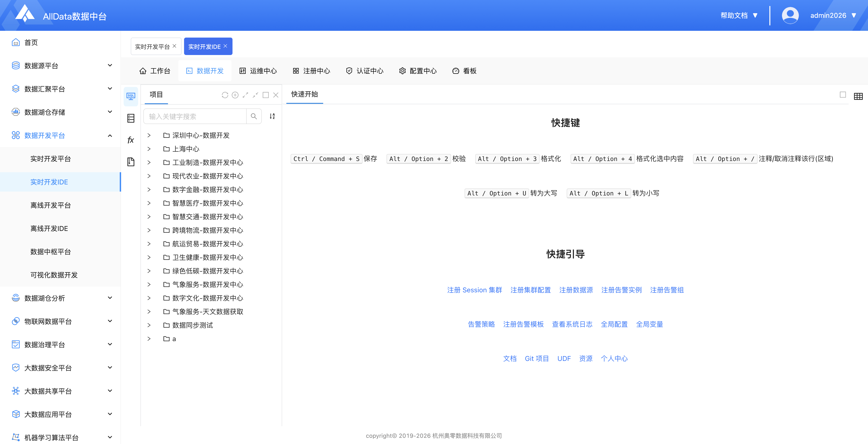Open the catalog list side icon
The image size is (868, 444).
(x=131, y=118)
